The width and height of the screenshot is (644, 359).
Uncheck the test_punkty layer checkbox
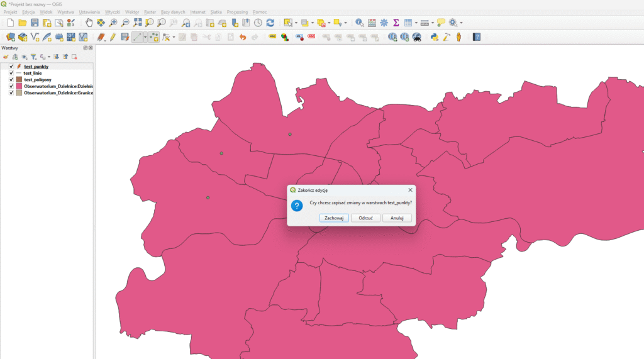pos(11,66)
